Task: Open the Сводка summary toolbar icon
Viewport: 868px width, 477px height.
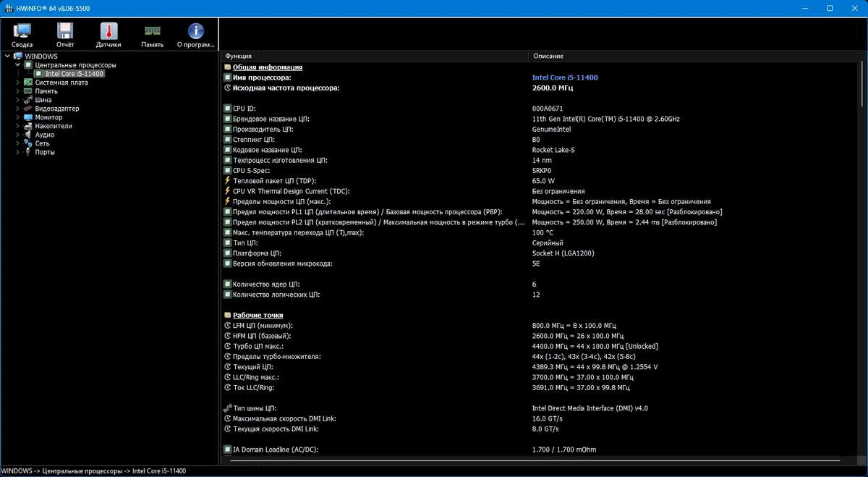Action: pos(22,30)
